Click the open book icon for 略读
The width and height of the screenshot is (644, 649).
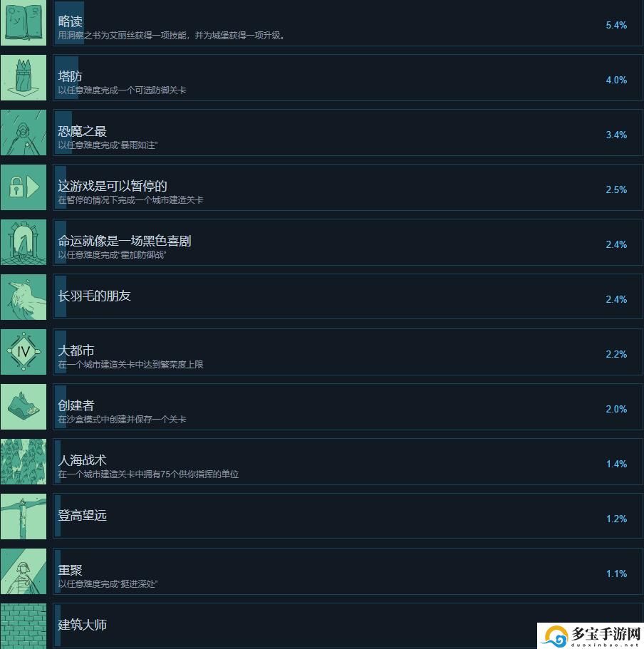coord(24,22)
